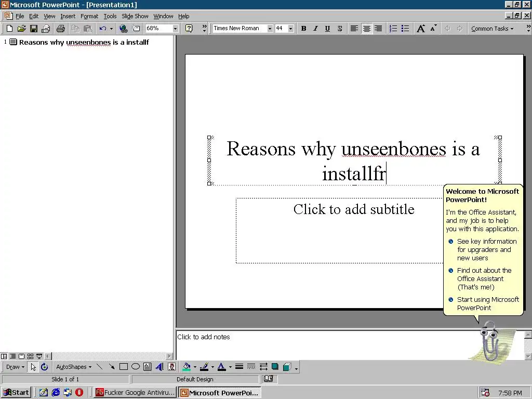The width and height of the screenshot is (532, 399).
Task: Align text right in formatting toolbar
Action: click(378, 29)
